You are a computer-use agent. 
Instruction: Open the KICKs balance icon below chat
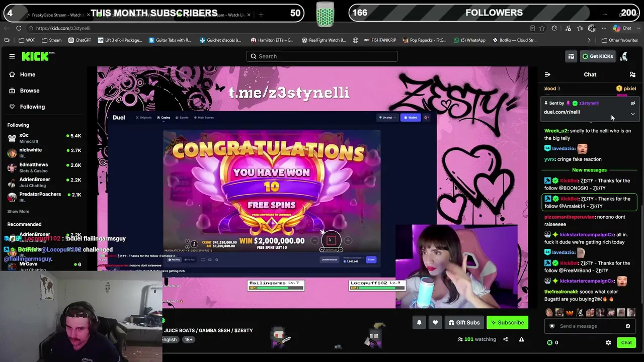pyautogui.click(x=549, y=342)
